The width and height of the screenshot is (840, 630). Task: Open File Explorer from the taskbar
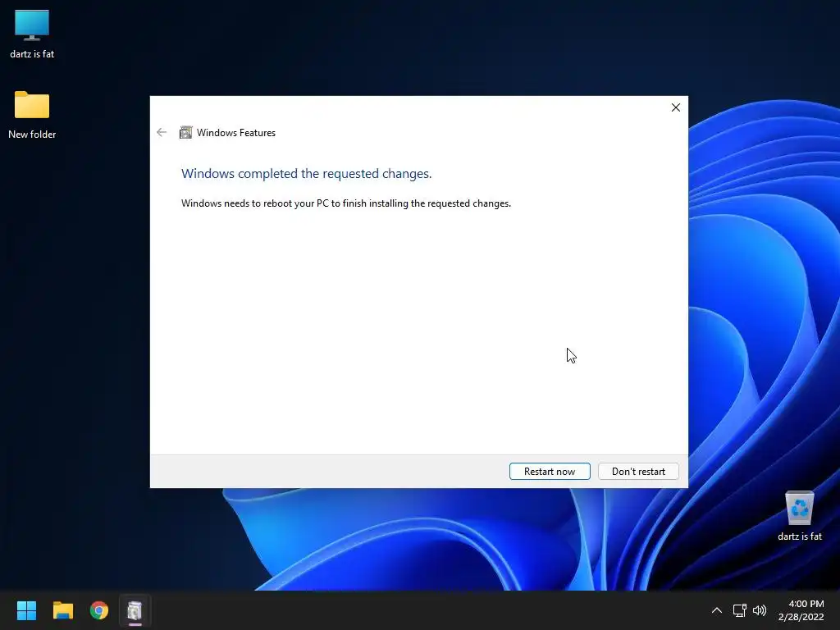[62, 610]
